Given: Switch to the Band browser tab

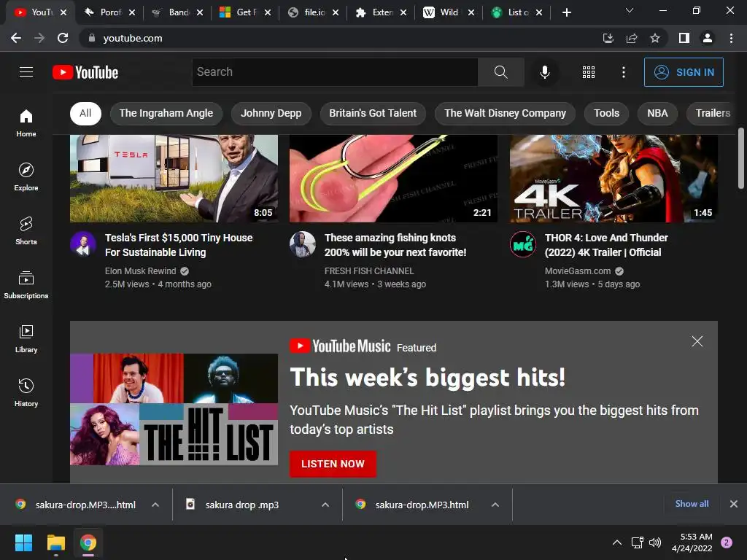Looking at the screenshot, I should [x=177, y=12].
